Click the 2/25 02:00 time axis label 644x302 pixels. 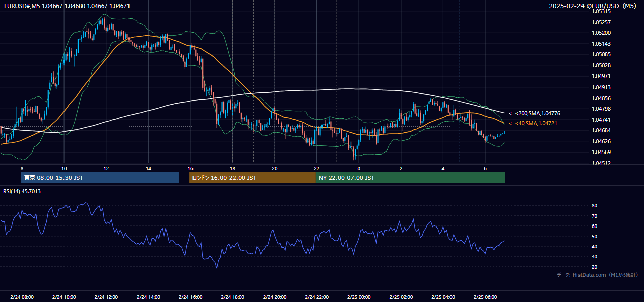tap(401, 297)
